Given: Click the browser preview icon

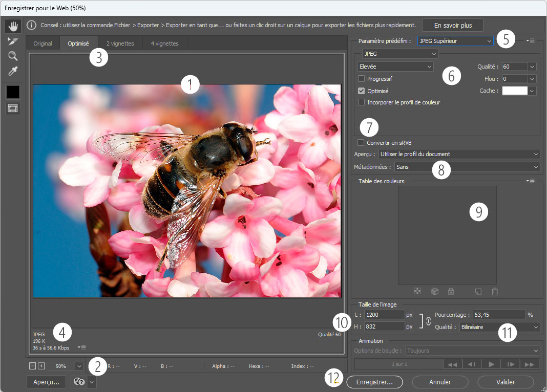Looking at the screenshot, I should point(79,382).
